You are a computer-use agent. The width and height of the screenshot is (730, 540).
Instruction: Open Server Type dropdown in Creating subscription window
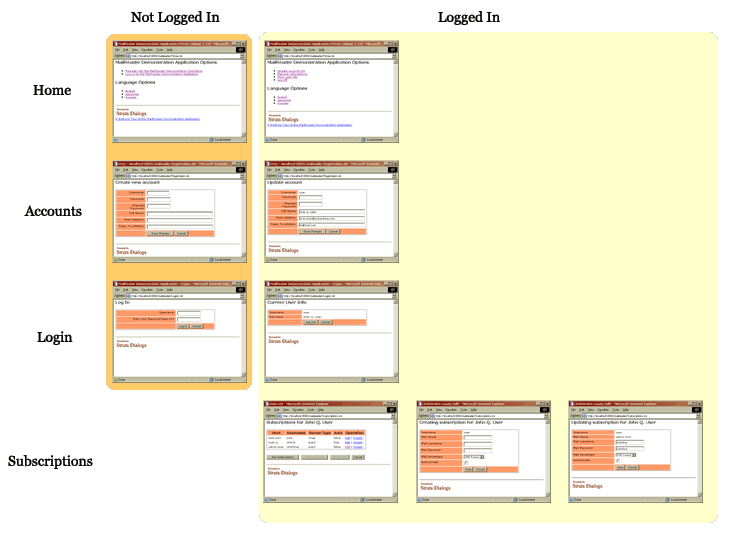474,457
